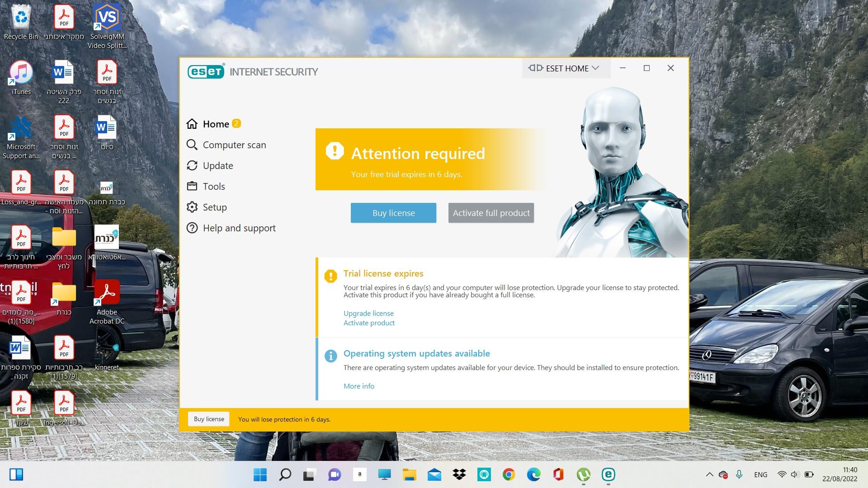Open Help and support section
Viewport: 868px width, 488px height.
(x=231, y=228)
